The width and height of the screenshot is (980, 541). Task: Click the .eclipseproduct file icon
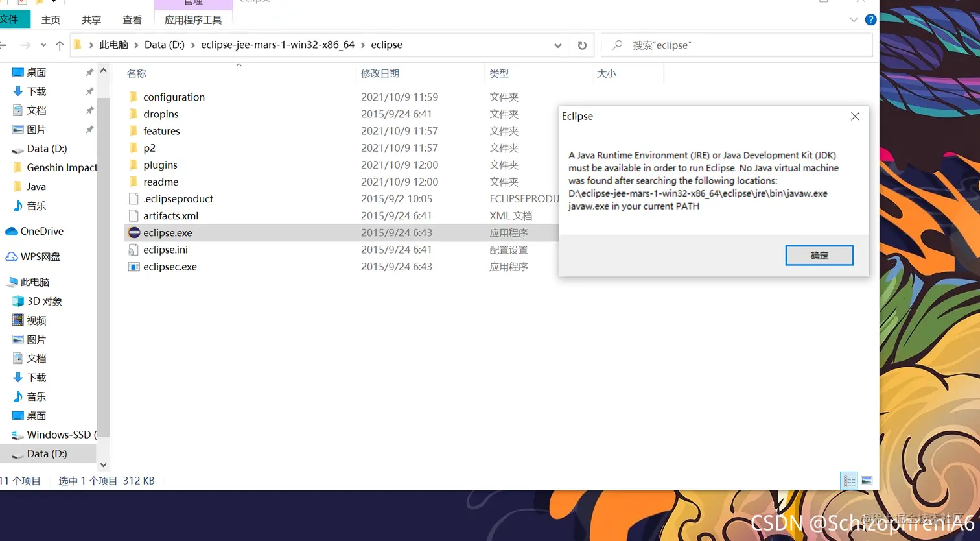(x=134, y=198)
